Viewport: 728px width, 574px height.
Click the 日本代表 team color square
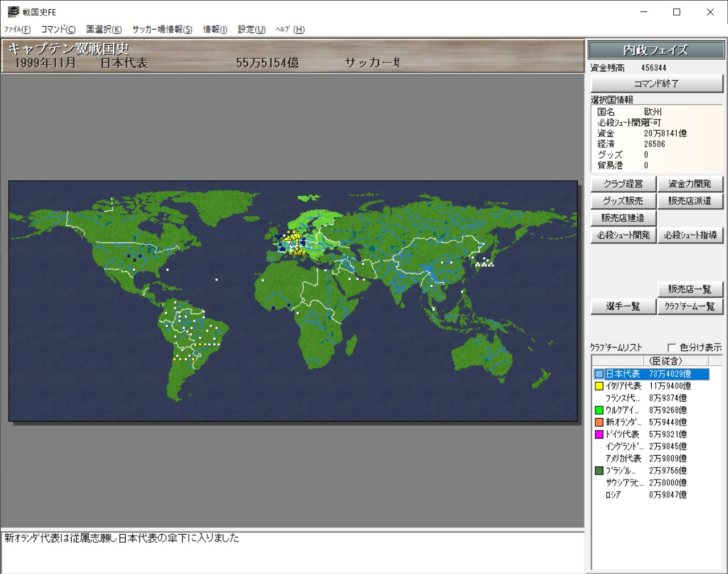pos(599,374)
